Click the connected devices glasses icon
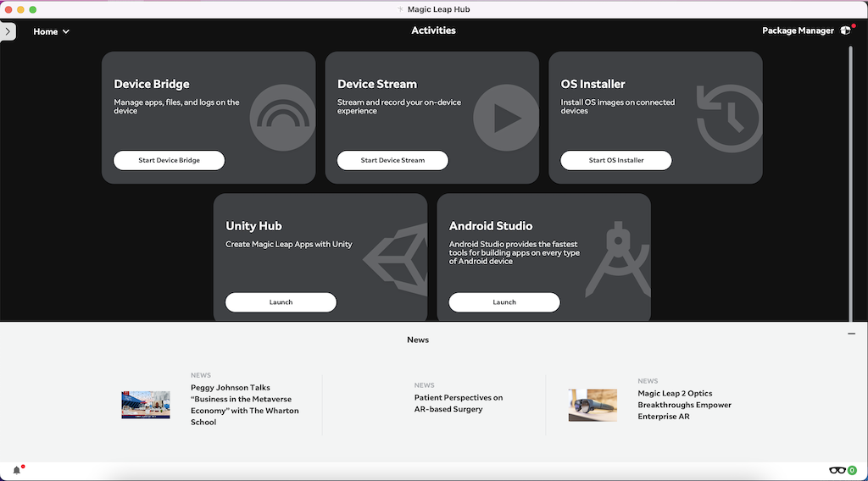This screenshot has height=481, width=868. (837, 471)
